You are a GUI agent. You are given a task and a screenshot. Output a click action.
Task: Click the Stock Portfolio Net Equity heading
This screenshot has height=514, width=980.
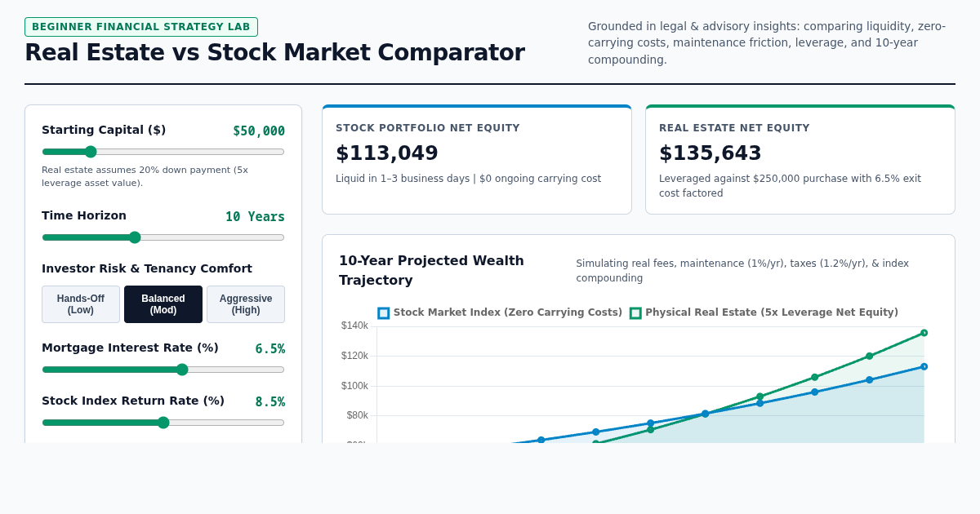point(428,128)
